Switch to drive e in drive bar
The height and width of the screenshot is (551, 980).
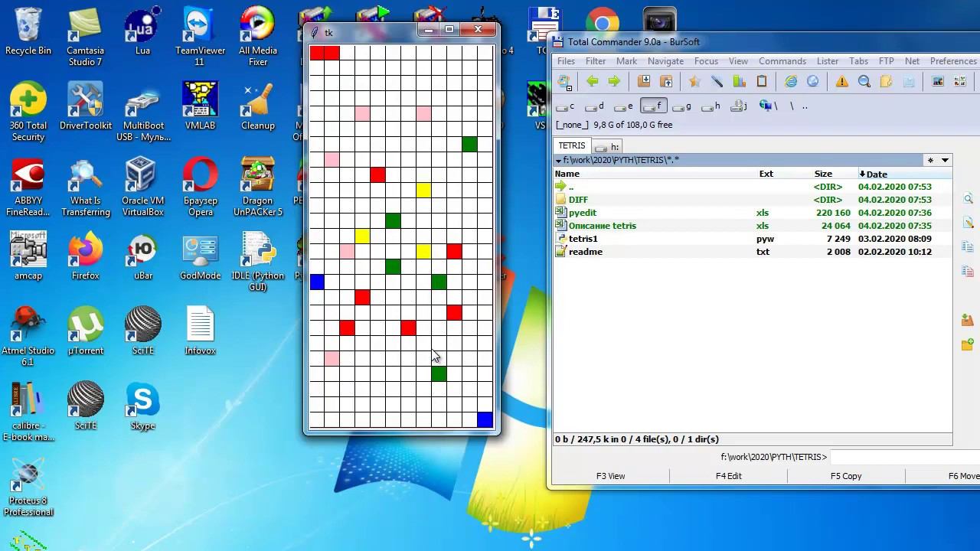[x=624, y=106]
